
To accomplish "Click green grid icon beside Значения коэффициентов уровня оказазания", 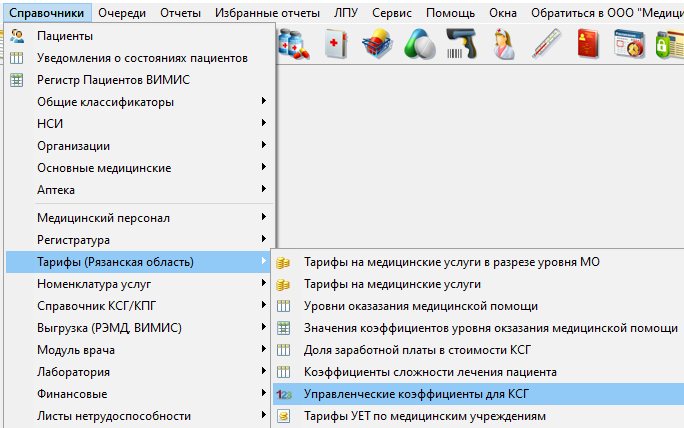I will (284, 328).
